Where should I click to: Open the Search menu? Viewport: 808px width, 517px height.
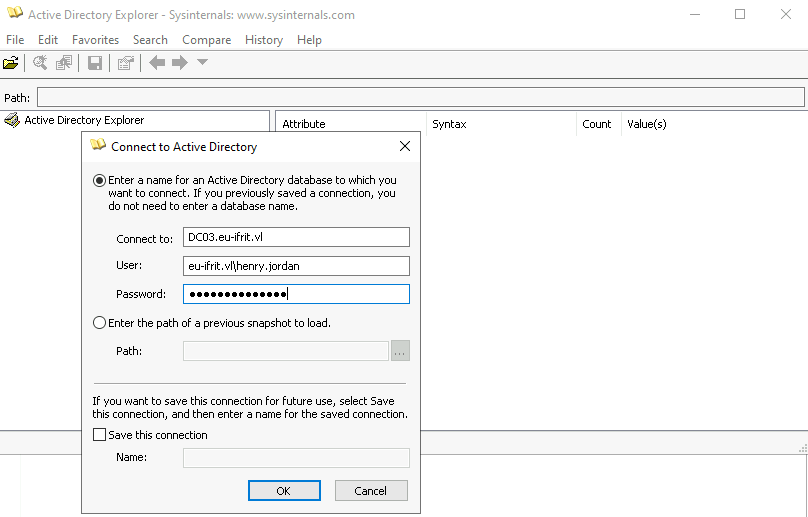point(150,40)
